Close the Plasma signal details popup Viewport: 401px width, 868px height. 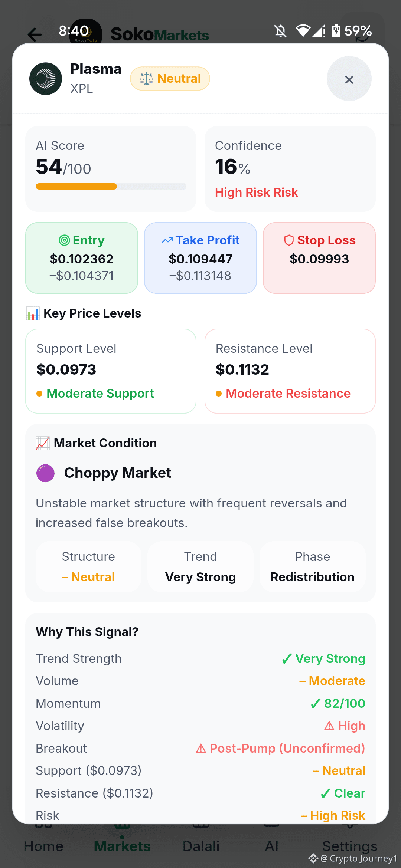click(349, 79)
